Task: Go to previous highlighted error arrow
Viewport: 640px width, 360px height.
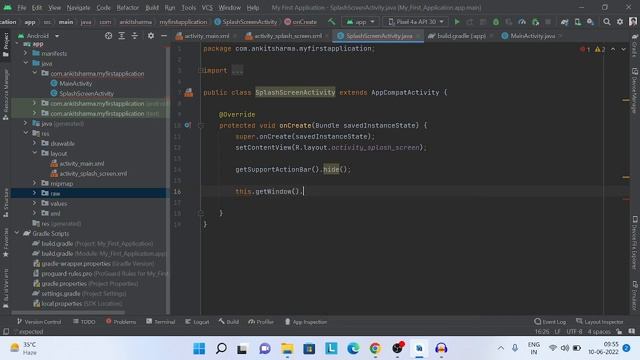Action: [x=613, y=49]
